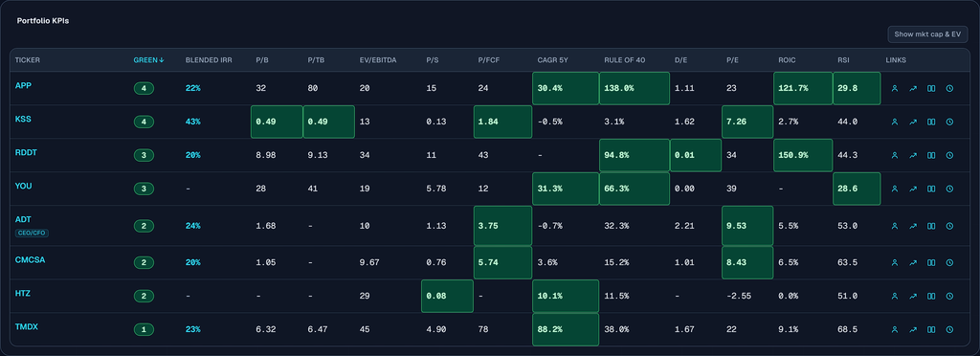The height and width of the screenshot is (356, 980).
Task: Click the clock icon in KSS row
Action: (949, 122)
